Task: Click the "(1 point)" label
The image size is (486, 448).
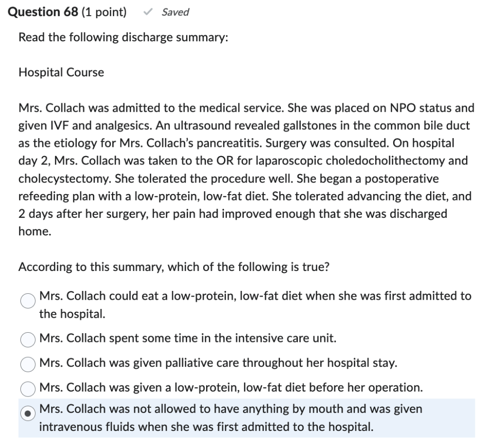Action: coord(104,12)
